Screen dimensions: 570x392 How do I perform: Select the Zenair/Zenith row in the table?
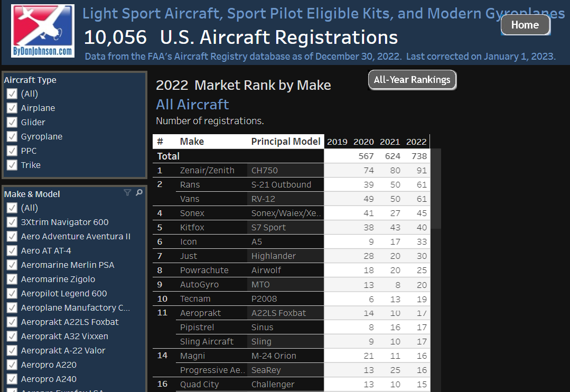[x=200, y=171]
